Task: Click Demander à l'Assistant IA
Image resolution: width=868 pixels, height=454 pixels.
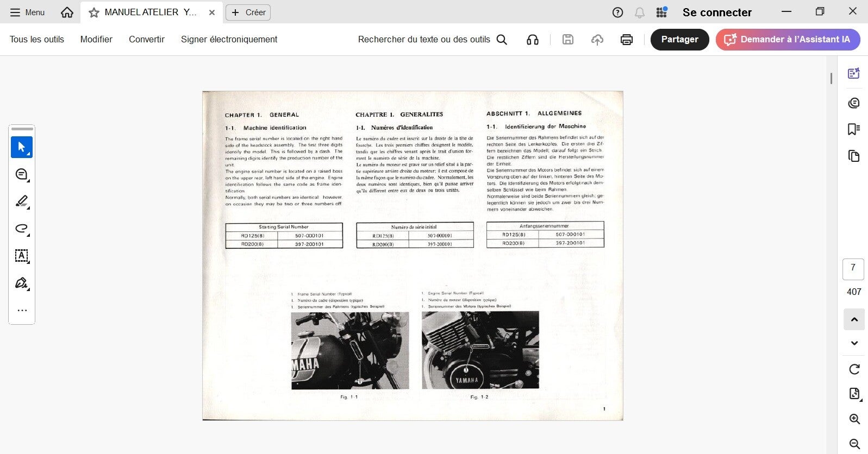Action: (788, 40)
